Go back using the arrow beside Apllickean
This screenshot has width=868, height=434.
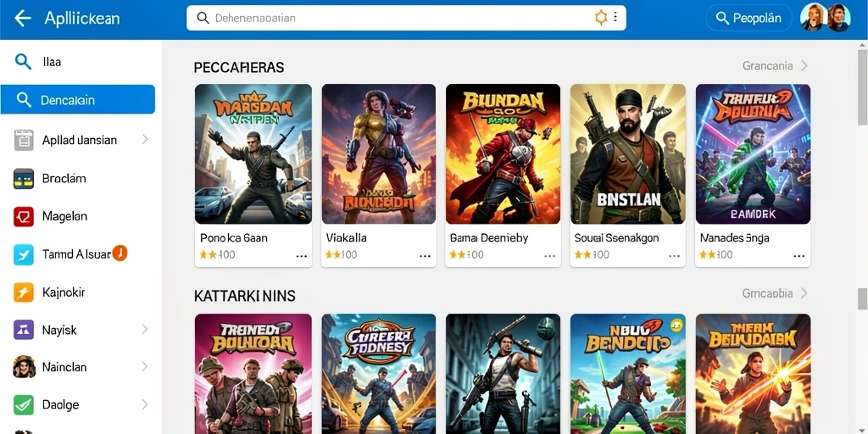pyautogui.click(x=22, y=19)
